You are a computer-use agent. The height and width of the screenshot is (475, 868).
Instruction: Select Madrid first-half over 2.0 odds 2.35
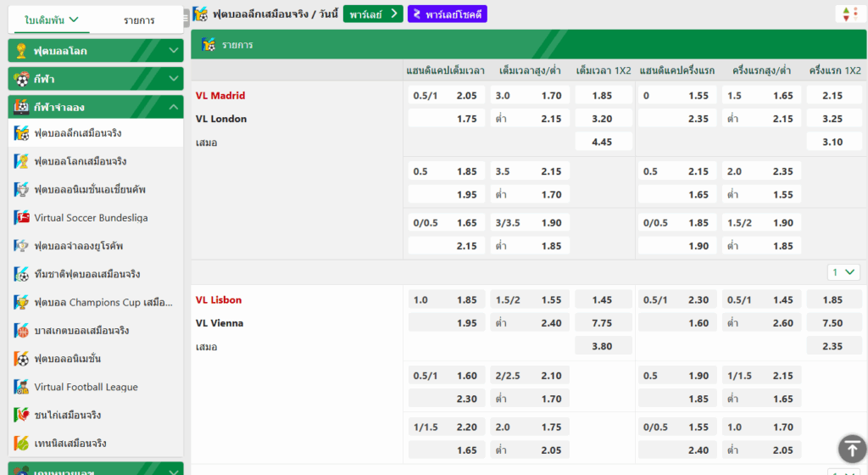761,171
